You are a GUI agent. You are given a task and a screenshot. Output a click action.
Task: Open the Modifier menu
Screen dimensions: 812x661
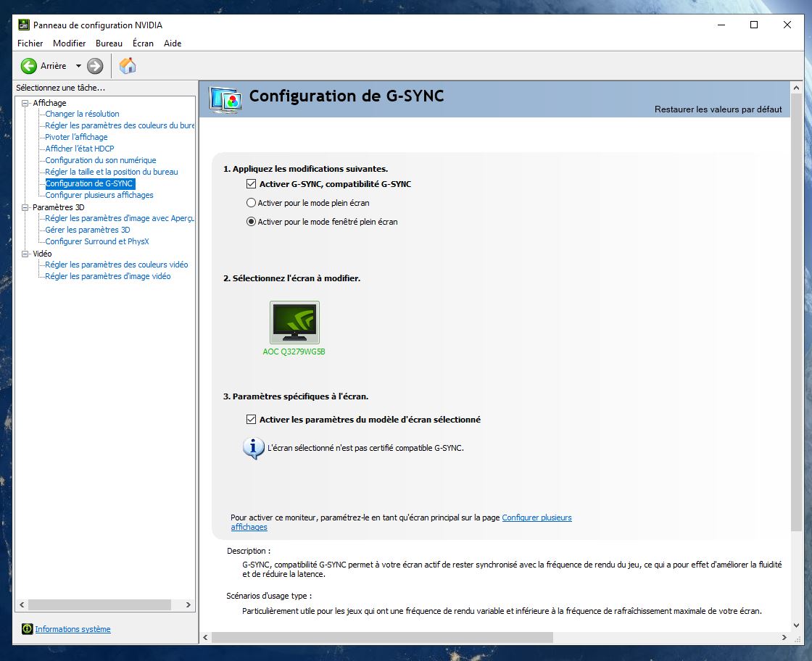70,43
